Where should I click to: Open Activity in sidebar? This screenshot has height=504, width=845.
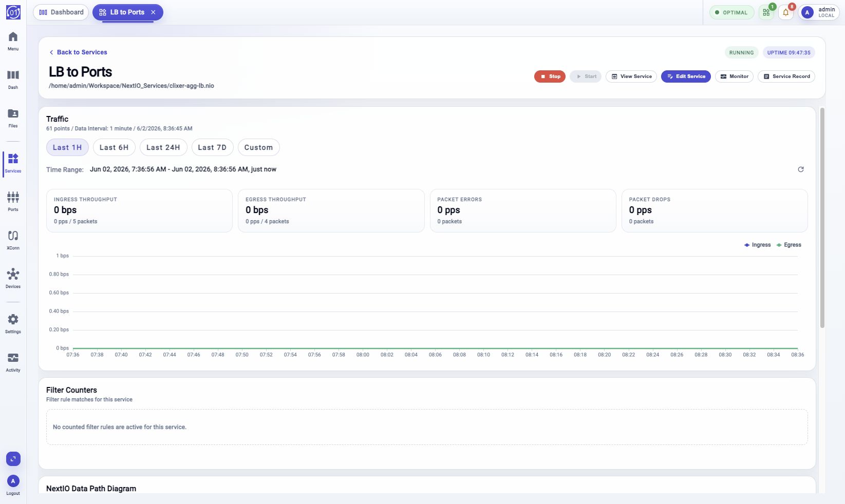pyautogui.click(x=13, y=362)
